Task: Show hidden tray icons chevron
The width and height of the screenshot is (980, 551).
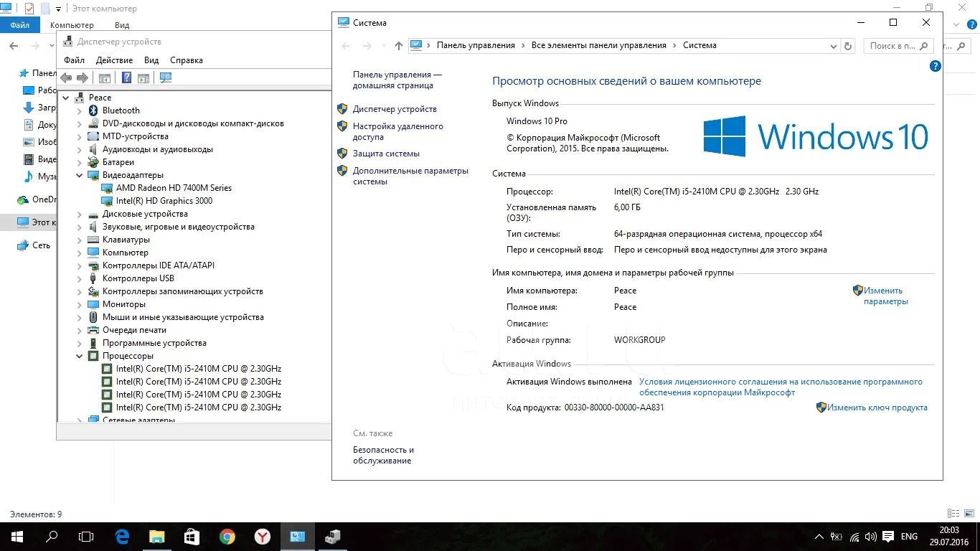Action: tap(819, 537)
